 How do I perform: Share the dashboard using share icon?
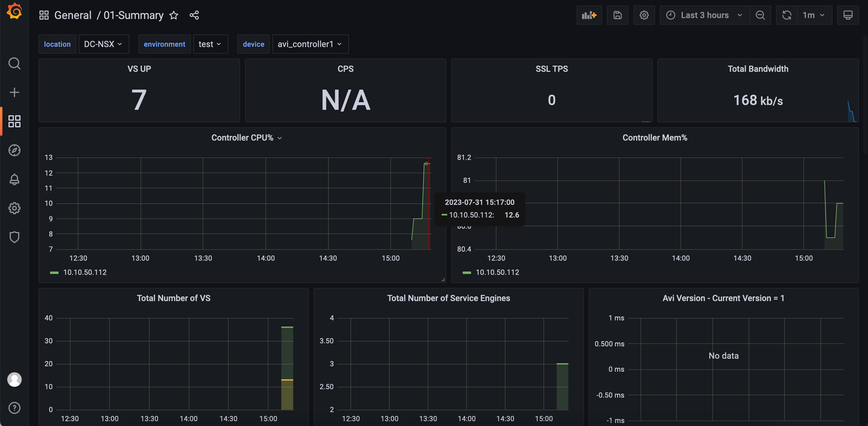[194, 15]
